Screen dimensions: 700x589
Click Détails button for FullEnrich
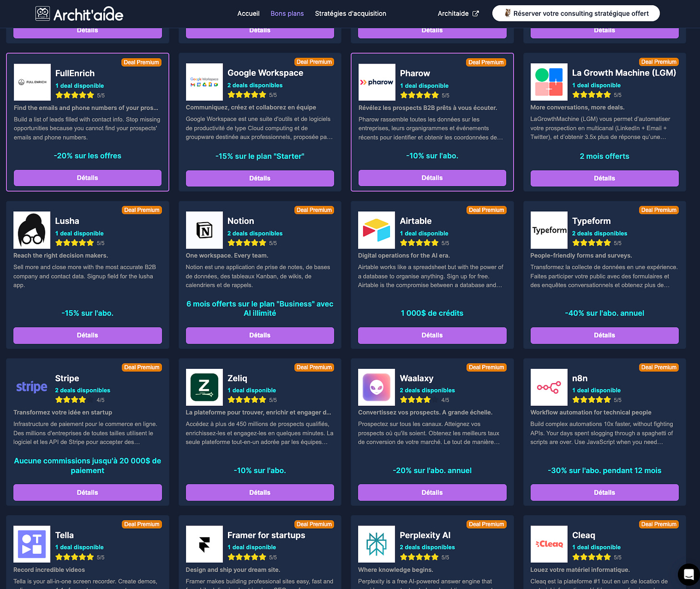click(x=87, y=178)
